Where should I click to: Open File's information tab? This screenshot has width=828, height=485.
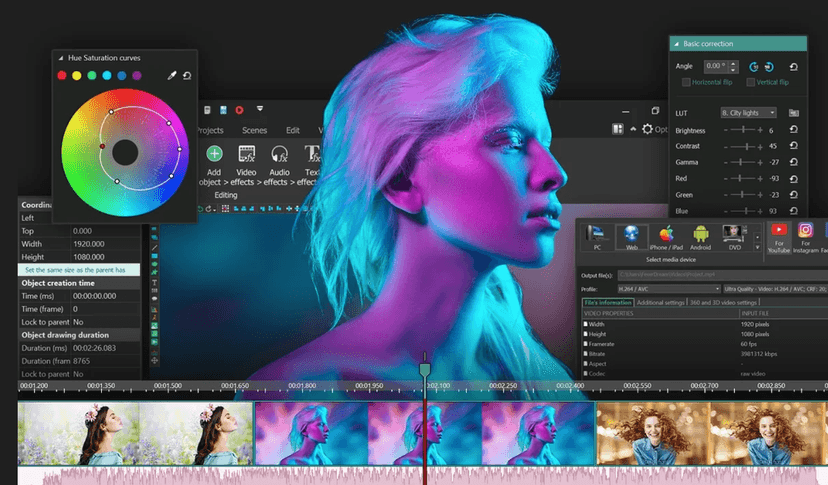(608, 303)
